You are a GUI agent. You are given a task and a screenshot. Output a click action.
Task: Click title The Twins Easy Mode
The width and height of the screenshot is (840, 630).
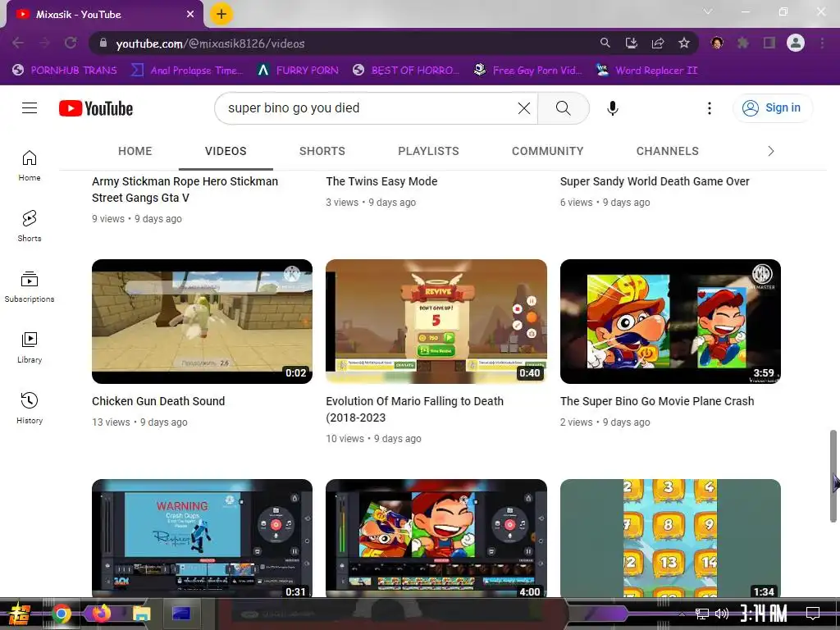(x=381, y=181)
